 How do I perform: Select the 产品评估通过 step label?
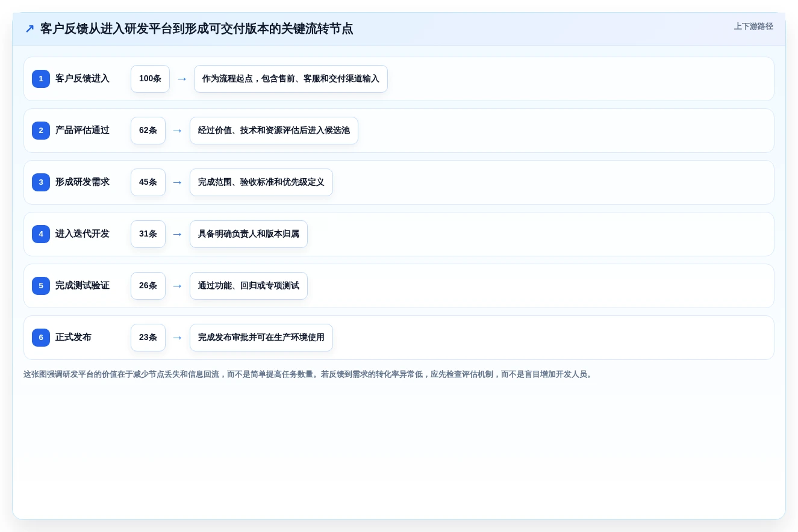[x=83, y=131]
